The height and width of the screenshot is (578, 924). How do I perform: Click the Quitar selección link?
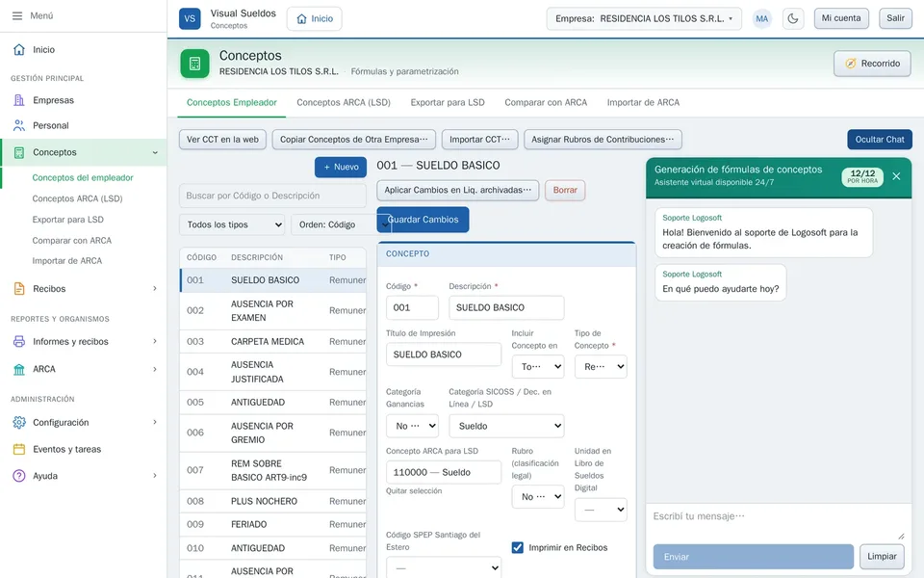point(414,490)
